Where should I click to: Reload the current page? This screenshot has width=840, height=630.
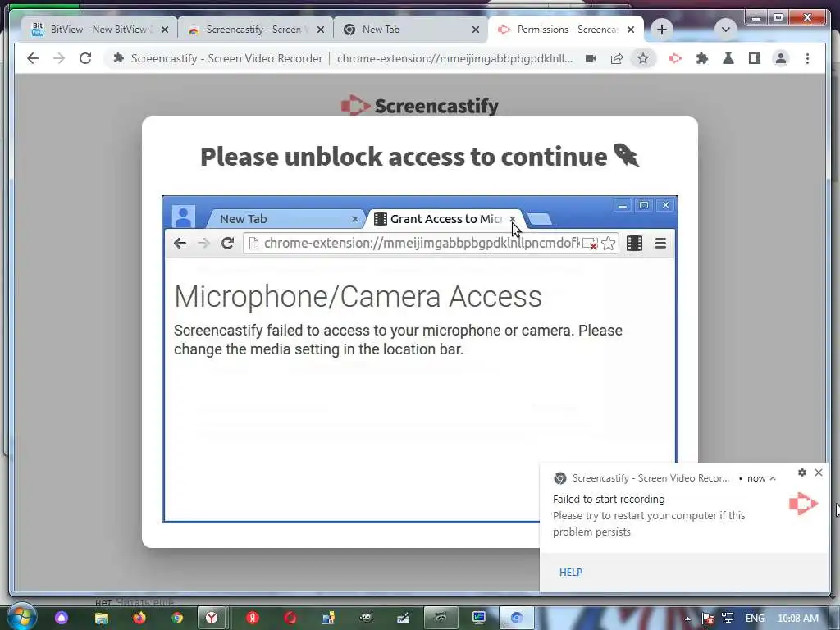click(85, 58)
